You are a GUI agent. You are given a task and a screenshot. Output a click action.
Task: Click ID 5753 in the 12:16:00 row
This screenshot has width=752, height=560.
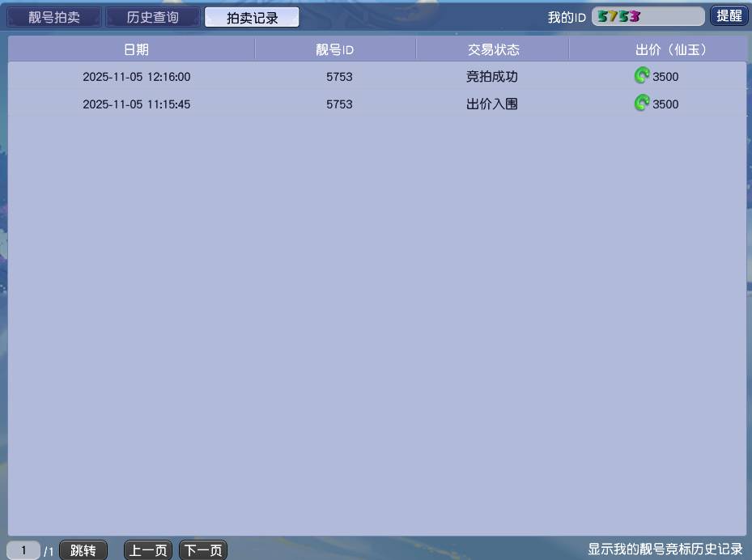(339, 77)
